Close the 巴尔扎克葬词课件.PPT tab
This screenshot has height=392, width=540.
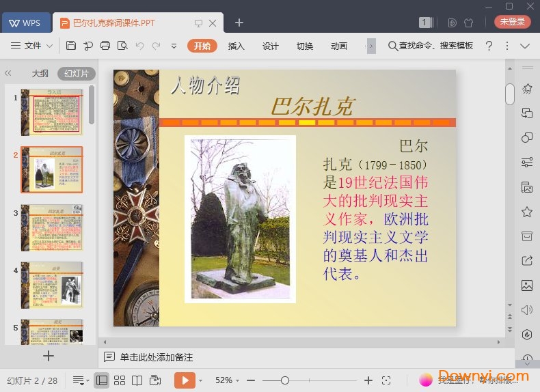coord(213,23)
